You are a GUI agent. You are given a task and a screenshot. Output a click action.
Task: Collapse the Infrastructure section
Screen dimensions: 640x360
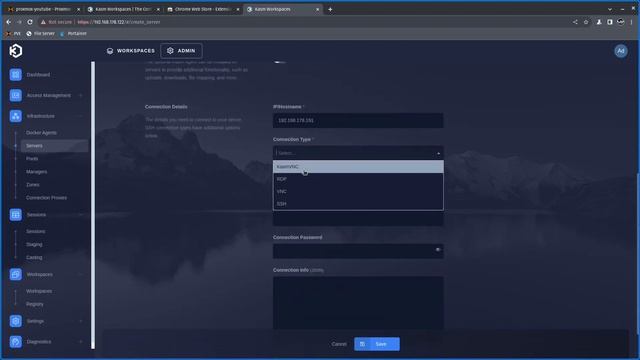(x=80, y=116)
